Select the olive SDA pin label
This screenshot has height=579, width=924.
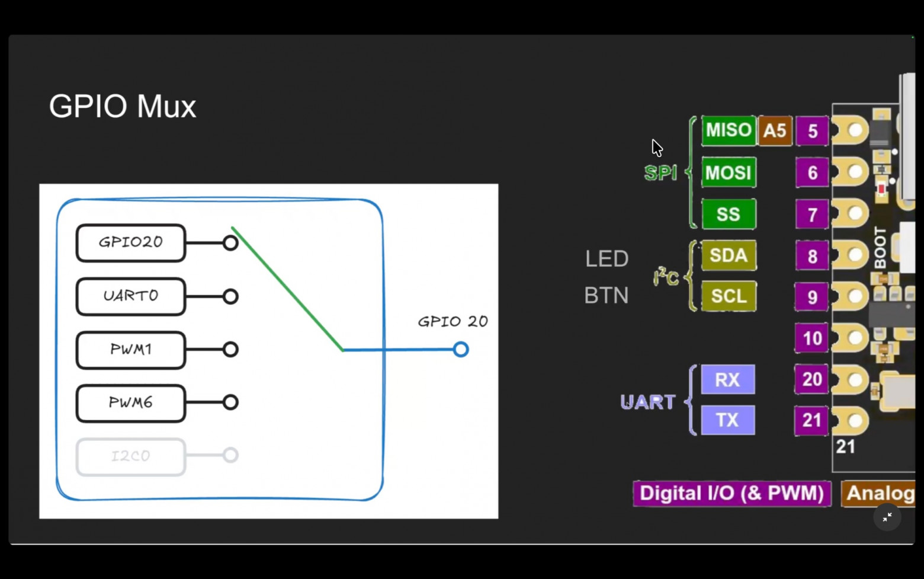tap(729, 255)
